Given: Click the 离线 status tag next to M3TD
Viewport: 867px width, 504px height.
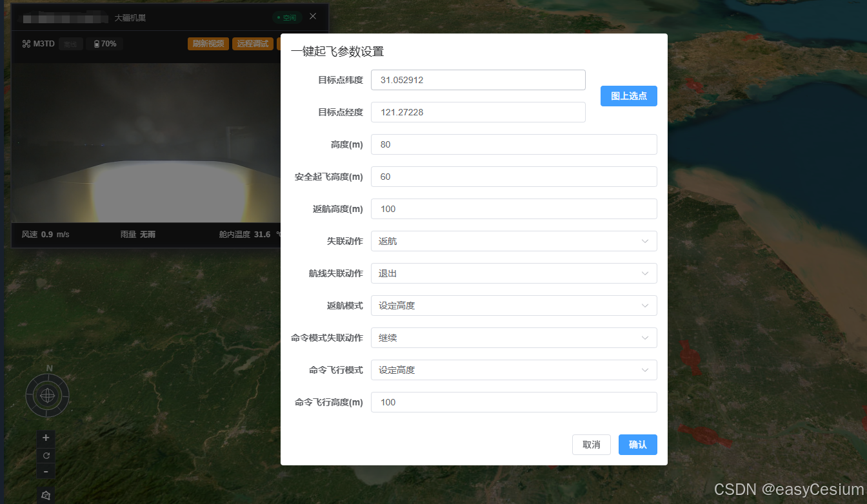Looking at the screenshot, I should (x=70, y=44).
